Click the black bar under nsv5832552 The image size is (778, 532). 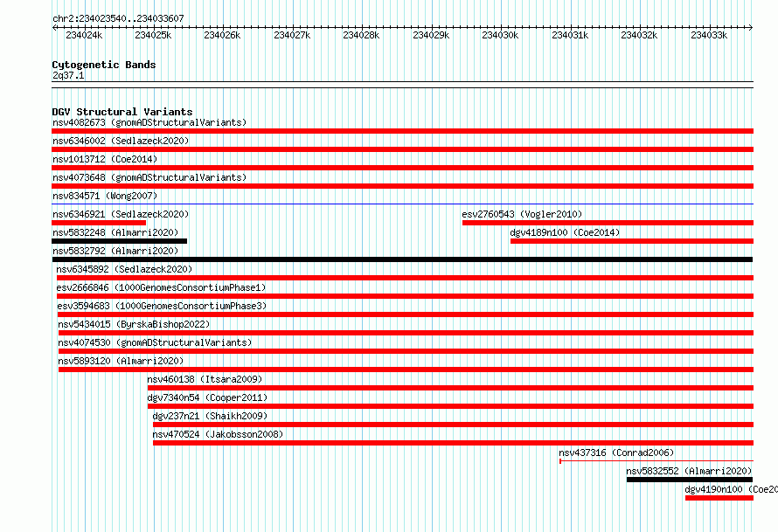pos(690,480)
